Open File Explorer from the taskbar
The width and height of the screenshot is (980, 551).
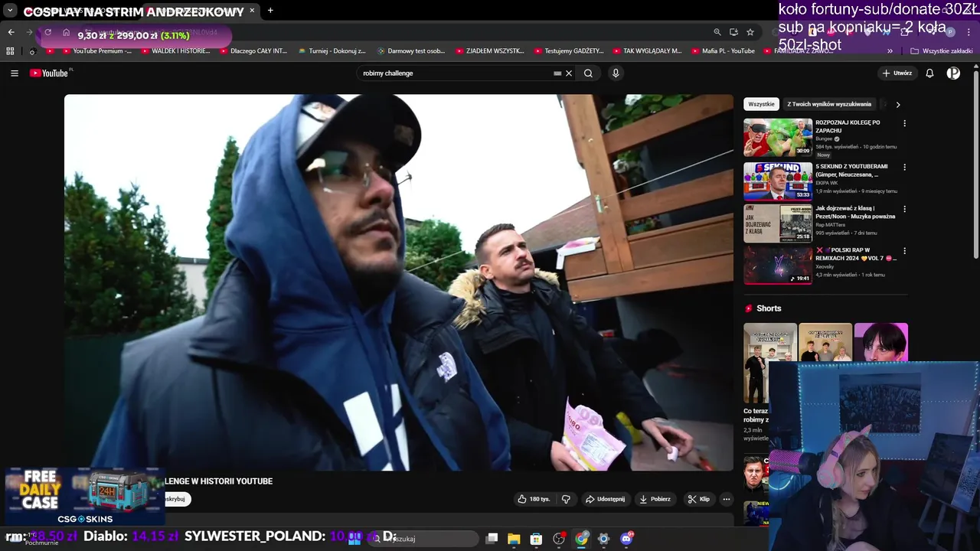tap(514, 539)
